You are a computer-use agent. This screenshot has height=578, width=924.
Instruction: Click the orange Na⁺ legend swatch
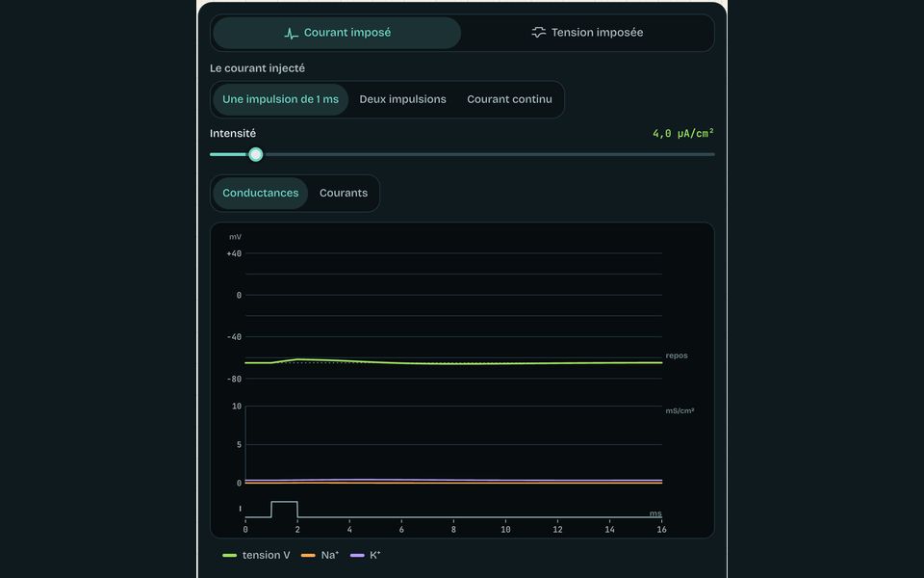pos(308,556)
